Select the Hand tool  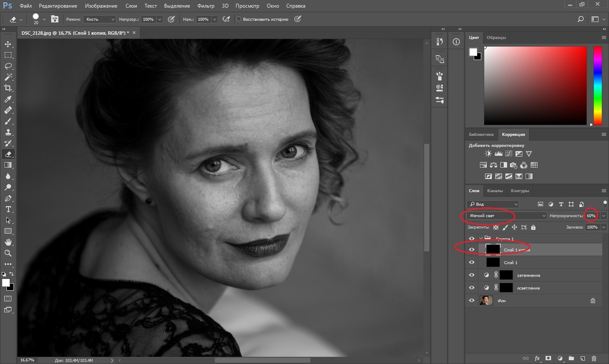pos(8,242)
